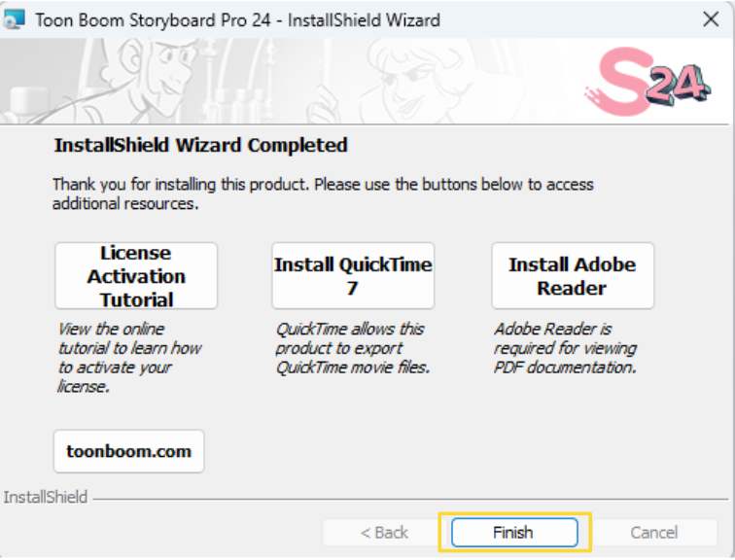Viewport: 735px width, 560px height.
Task: Select the InstallShield Wizard Completed heading
Action: click(200, 146)
